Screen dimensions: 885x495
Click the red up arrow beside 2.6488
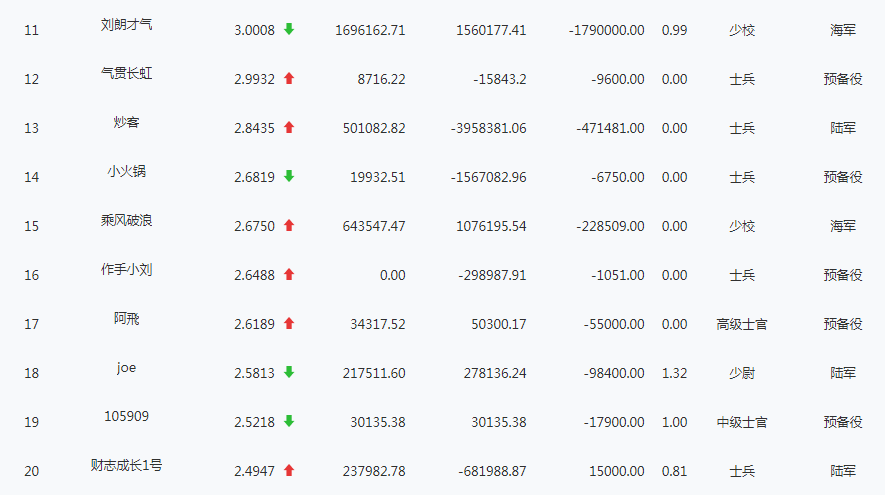coord(289,275)
